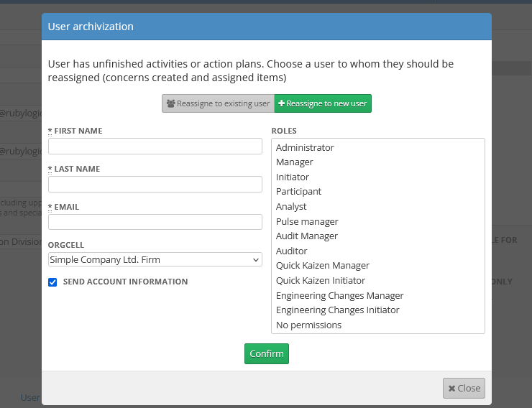Select the Audit Manager role
This screenshot has height=408, width=532.
point(306,236)
